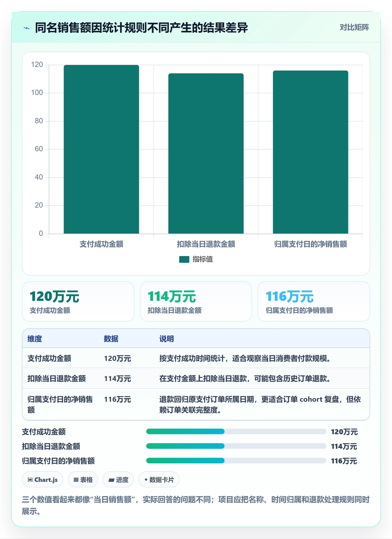Image resolution: width=392 pixels, height=539 pixels.
Task: Click x-axis label 归属支付日的净销售额
Action: coord(311,244)
